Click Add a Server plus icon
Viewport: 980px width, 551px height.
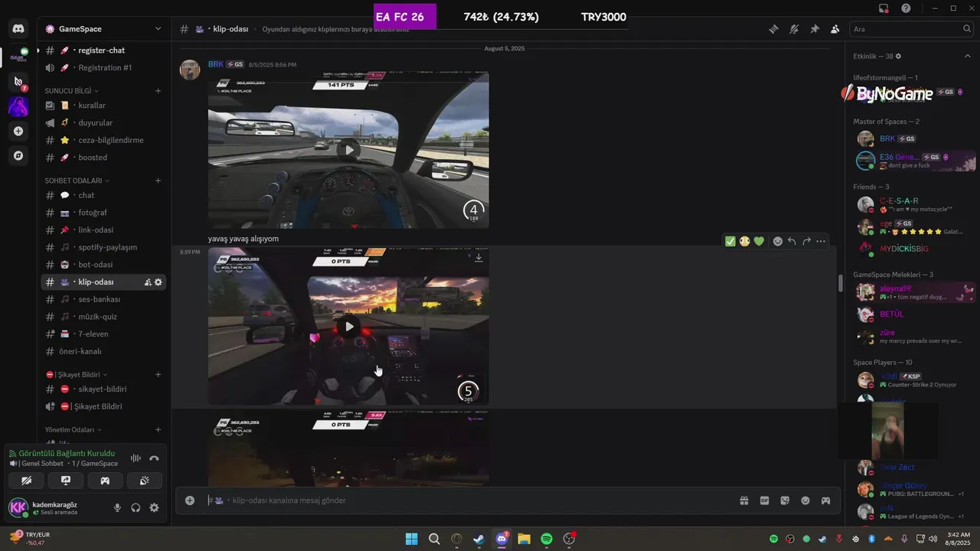18,131
